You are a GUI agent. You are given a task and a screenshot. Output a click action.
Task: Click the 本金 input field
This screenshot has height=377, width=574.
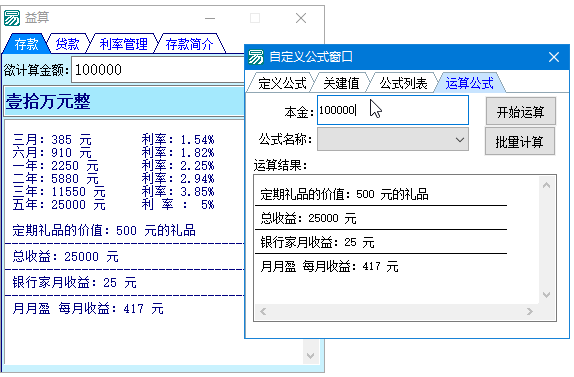[x=393, y=110]
